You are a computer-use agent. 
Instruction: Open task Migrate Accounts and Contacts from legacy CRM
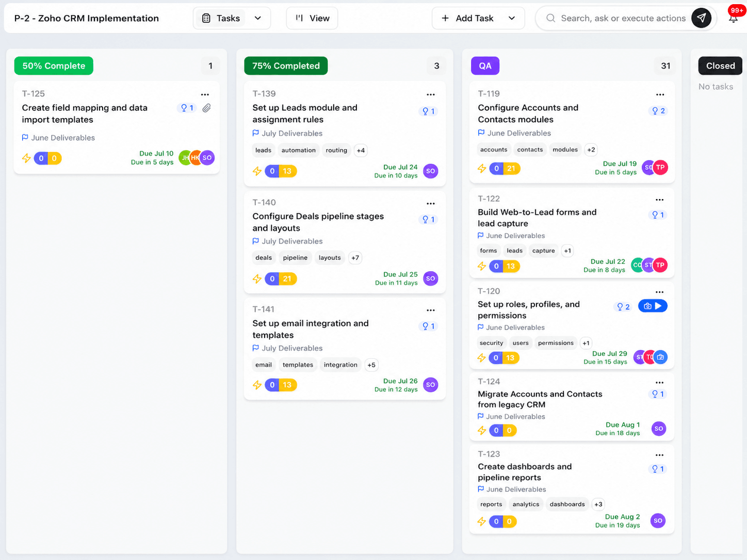[540, 399]
